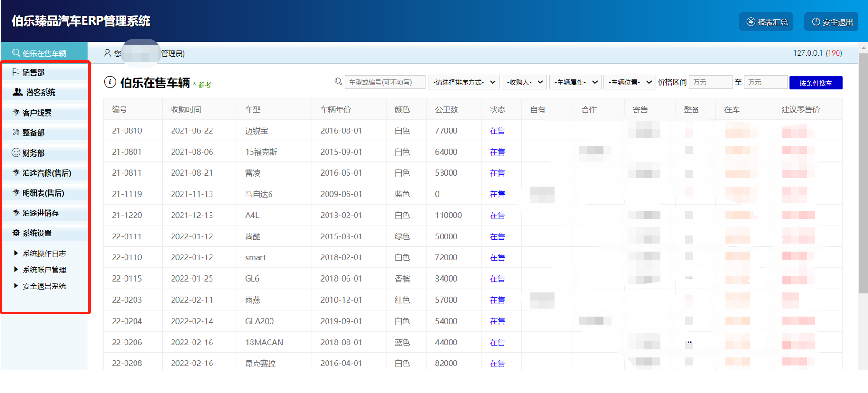Click the 在售 status link for 21-0810
The width and height of the screenshot is (868, 393).
(x=497, y=131)
